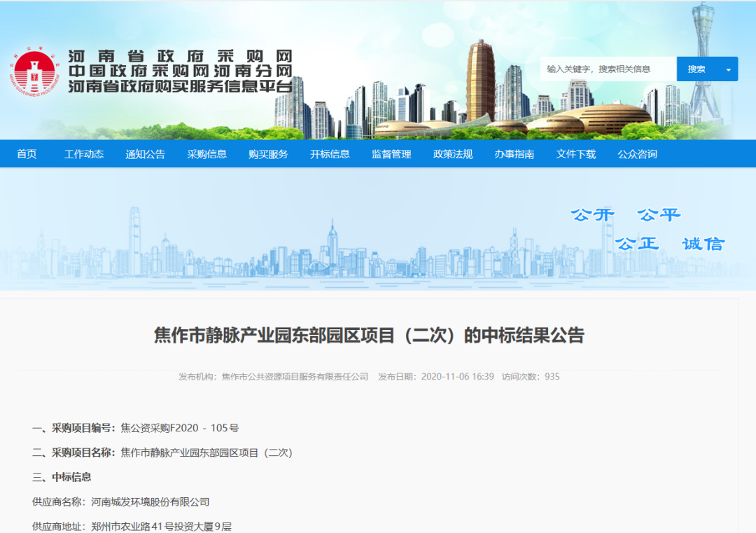
Task: Open the 办事指南 guide menu
Action: pyautogui.click(x=514, y=154)
